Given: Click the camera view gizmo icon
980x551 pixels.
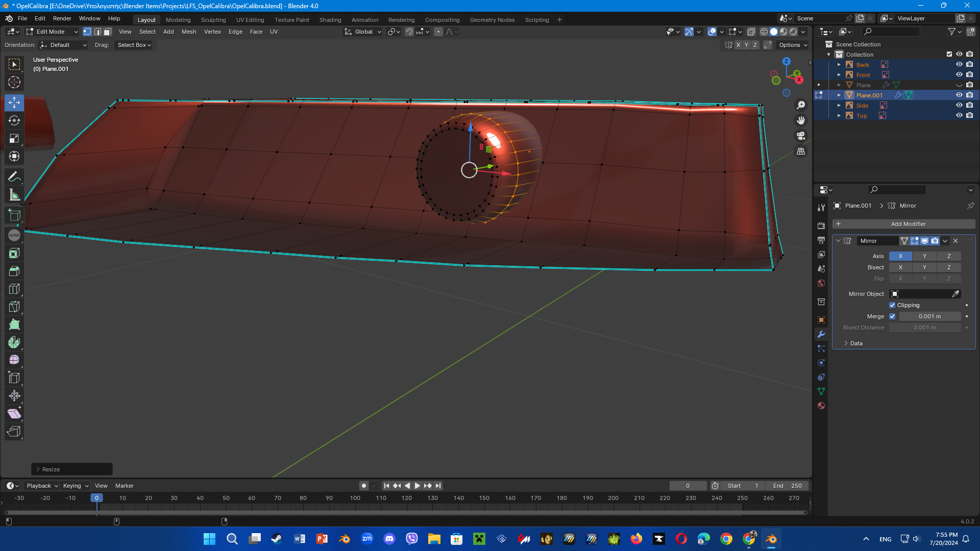Looking at the screenshot, I should (801, 136).
